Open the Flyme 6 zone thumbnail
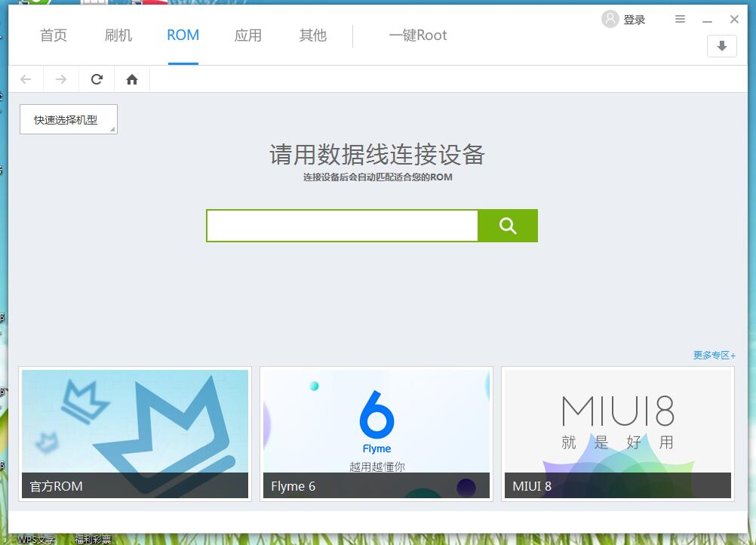The image size is (756, 545). coord(376,433)
